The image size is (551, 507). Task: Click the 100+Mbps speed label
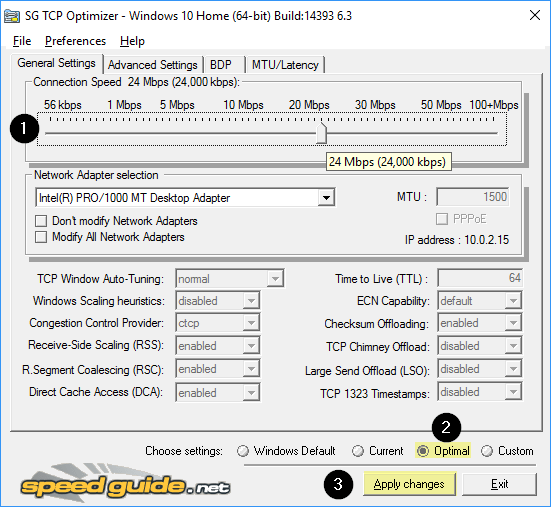click(494, 105)
